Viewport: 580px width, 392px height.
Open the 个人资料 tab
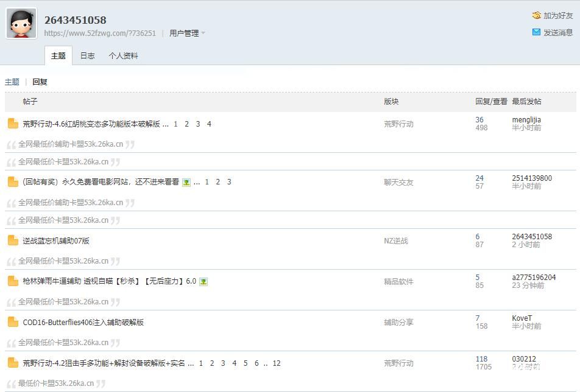click(x=123, y=55)
